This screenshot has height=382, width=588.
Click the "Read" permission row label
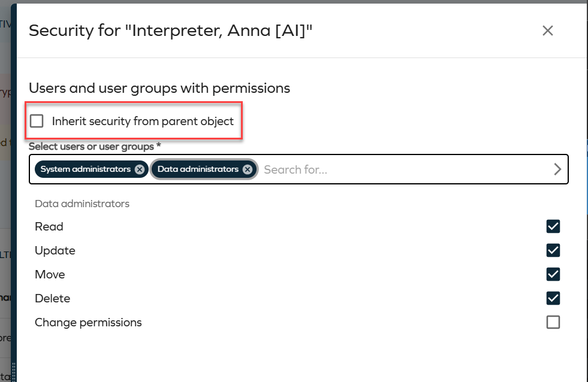point(49,226)
